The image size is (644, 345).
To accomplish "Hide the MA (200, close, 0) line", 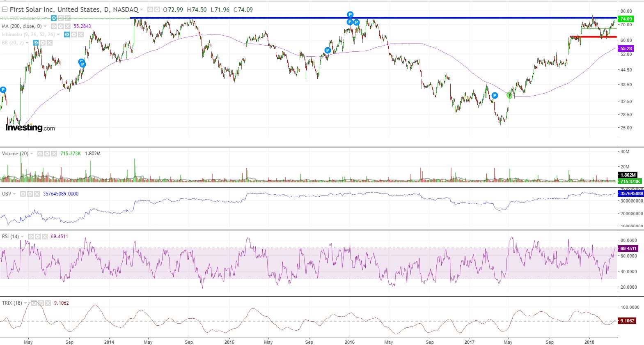I will pyautogui.click(x=54, y=26).
